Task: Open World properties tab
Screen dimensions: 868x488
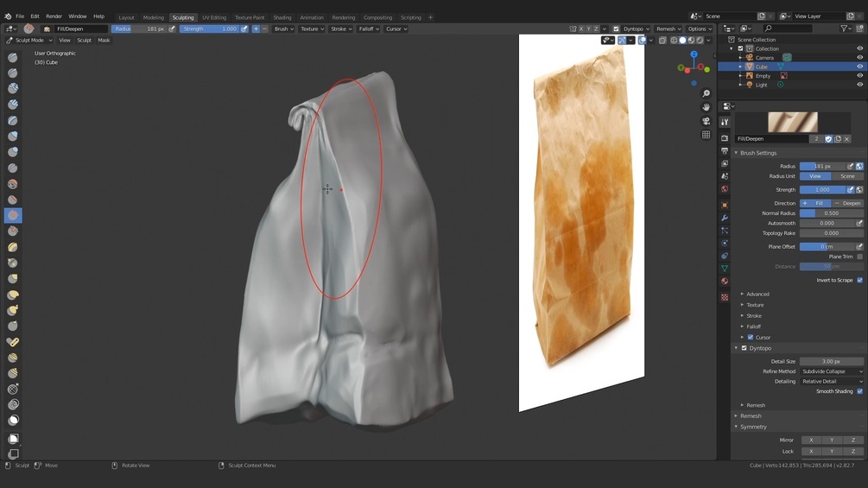Action: click(x=725, y=188)
